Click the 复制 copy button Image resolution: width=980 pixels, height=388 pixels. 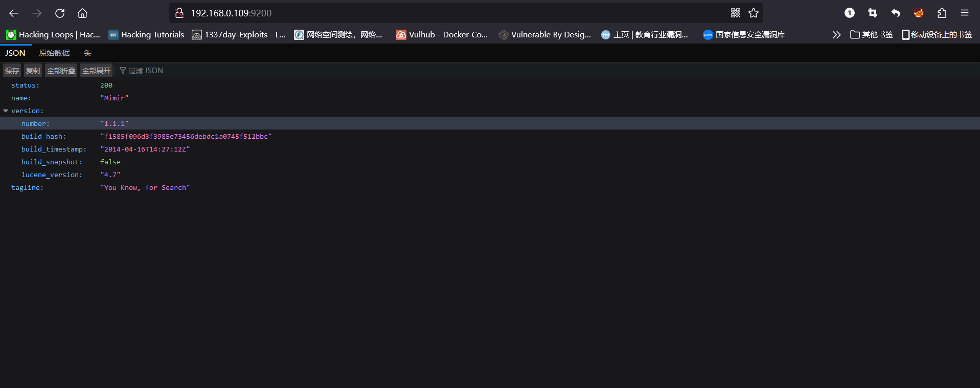33,71
